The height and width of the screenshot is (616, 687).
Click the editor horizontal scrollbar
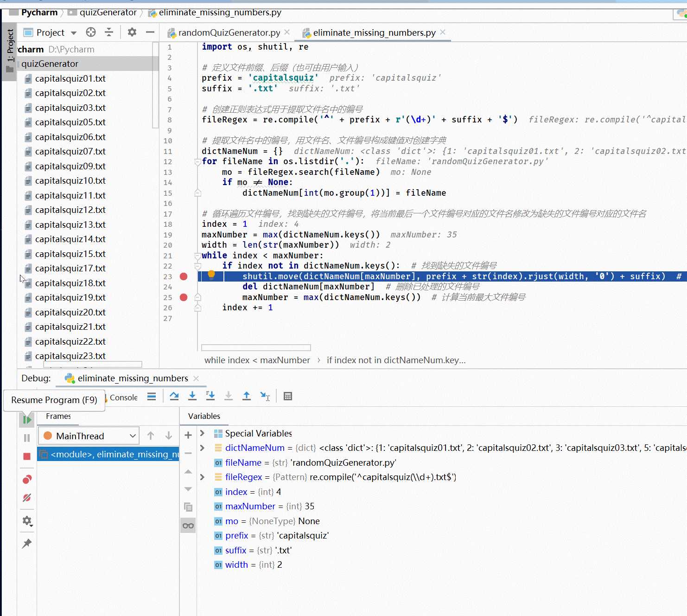(x=256, y=347)
